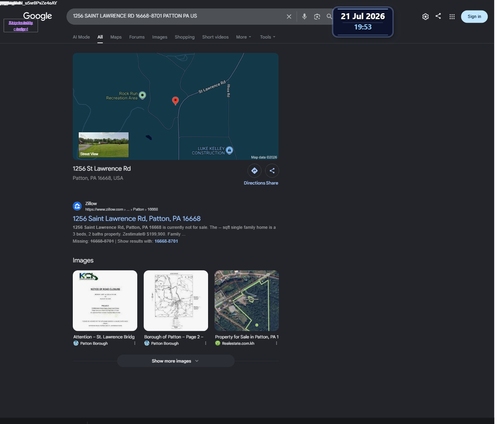Open the Tools dropdown
Viewport: 500px width, 424px height.
268,37
